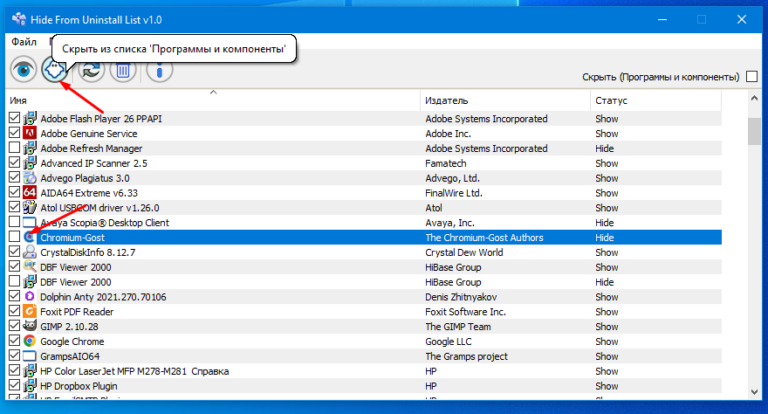Click the Adobe Flash Player 26 PPAPI icon
768x414 pixels.
click(30, 119)
